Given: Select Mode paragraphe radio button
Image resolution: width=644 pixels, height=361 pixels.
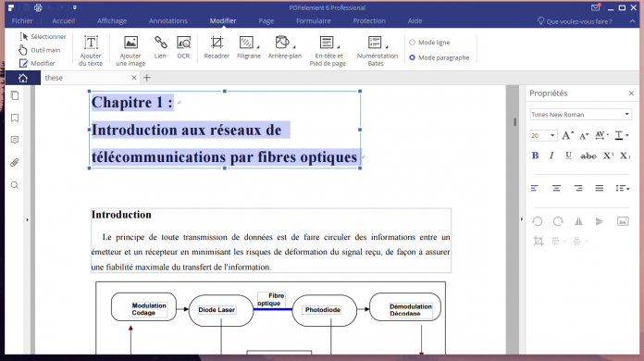Looking at the screenshot, I should point(440,58).
